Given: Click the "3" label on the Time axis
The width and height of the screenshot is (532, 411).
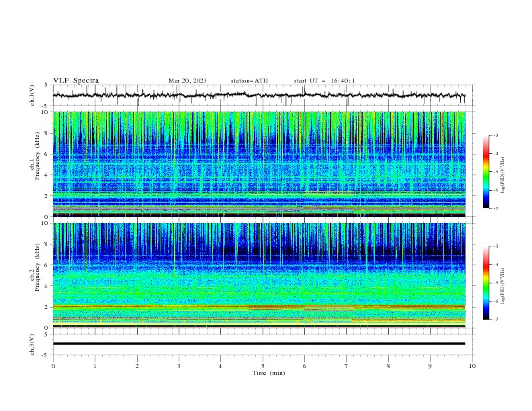Looking at the screenshot, I should coord(179,366).
